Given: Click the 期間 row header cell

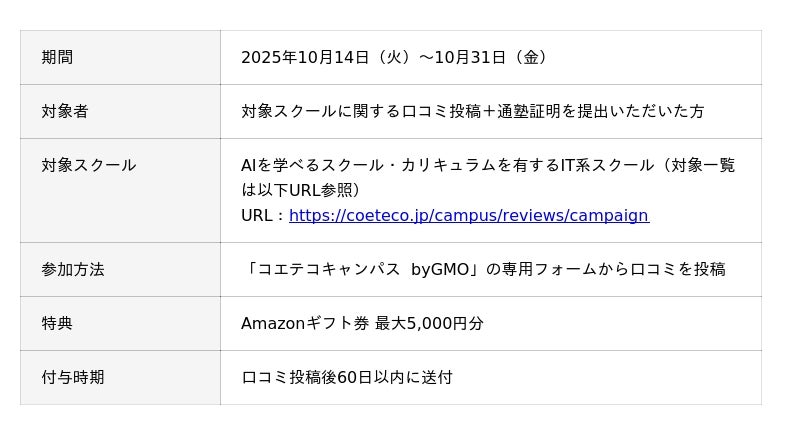Looking at the screenshot, I should 57,58.
